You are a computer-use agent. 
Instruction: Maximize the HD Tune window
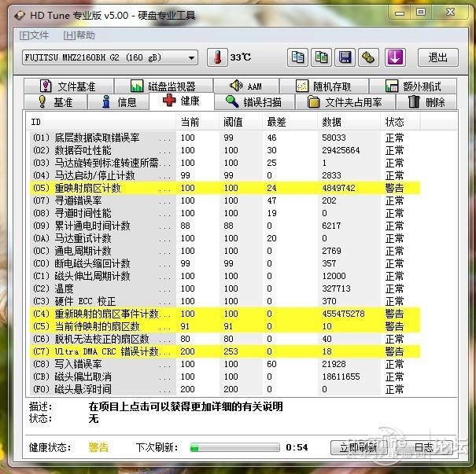coord(421,13)
